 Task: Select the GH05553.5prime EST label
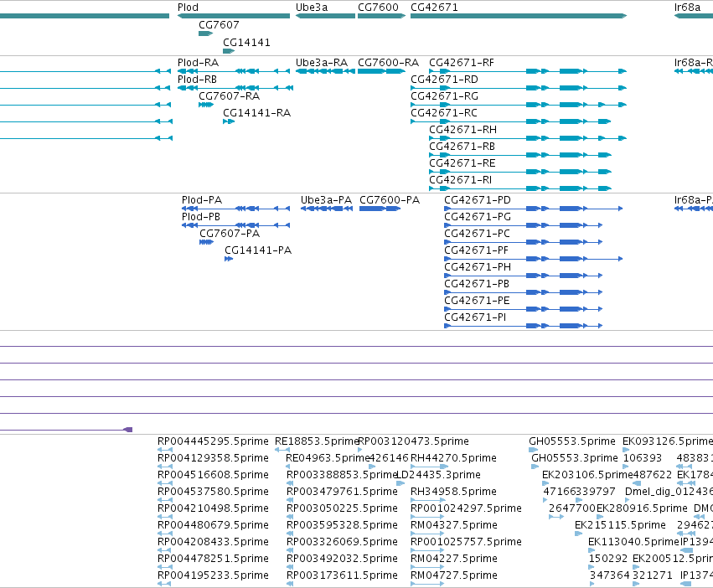572,441
